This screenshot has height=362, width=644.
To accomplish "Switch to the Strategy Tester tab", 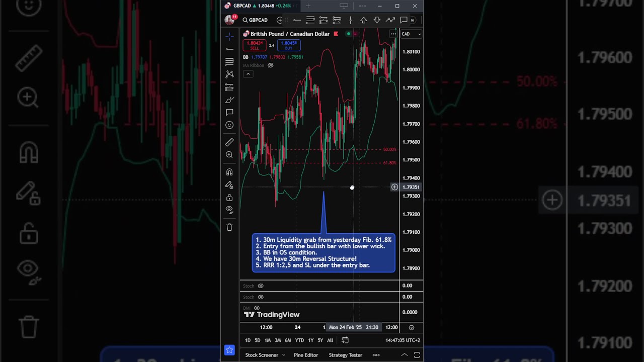I will [345, 355].
